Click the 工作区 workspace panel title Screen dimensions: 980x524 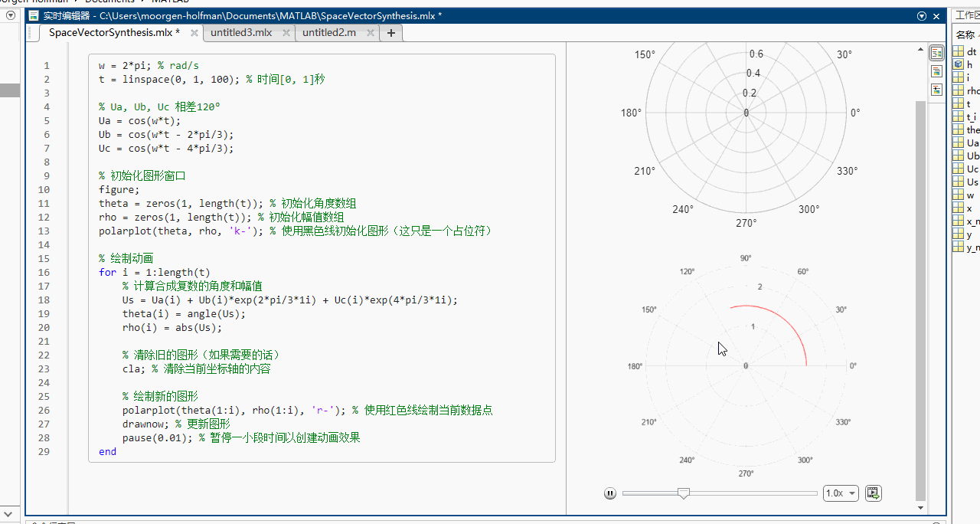[966, 15]
